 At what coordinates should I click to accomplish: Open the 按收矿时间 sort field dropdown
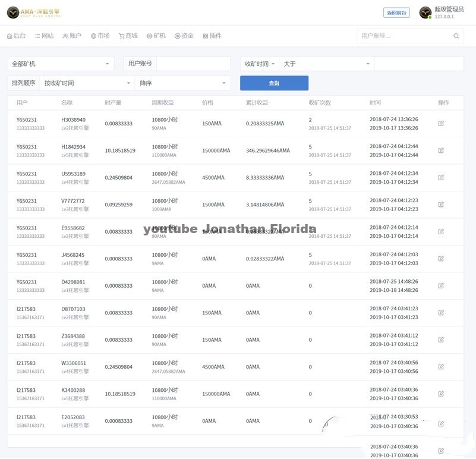pos(87,83)
